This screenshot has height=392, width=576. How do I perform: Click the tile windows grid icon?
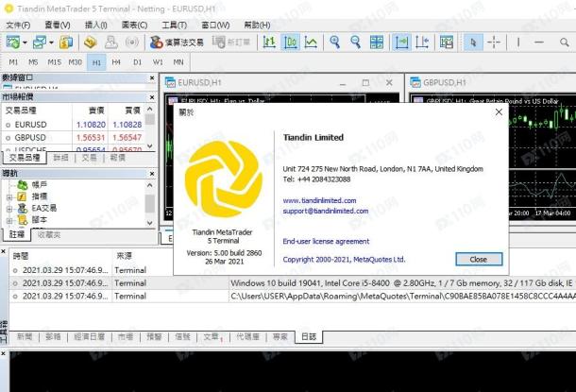point(377,43)
